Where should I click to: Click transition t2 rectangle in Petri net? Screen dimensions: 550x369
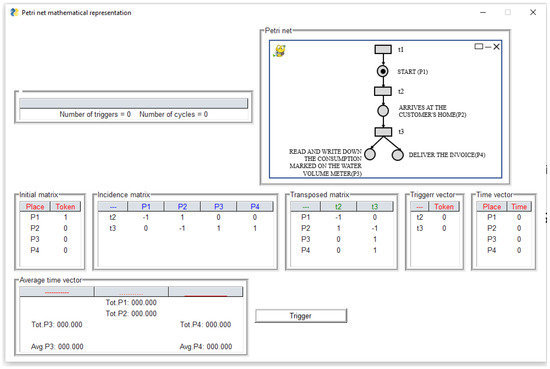[383, 91]
